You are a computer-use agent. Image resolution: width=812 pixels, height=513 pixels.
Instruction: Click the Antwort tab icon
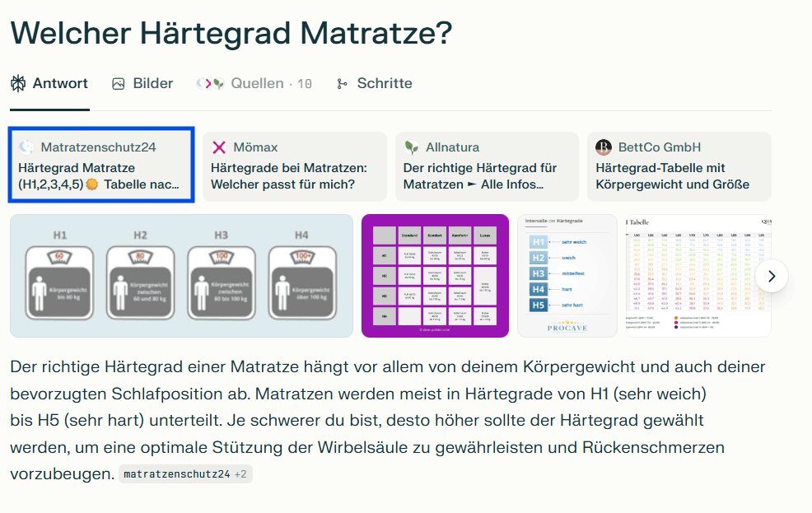point(16,83)
